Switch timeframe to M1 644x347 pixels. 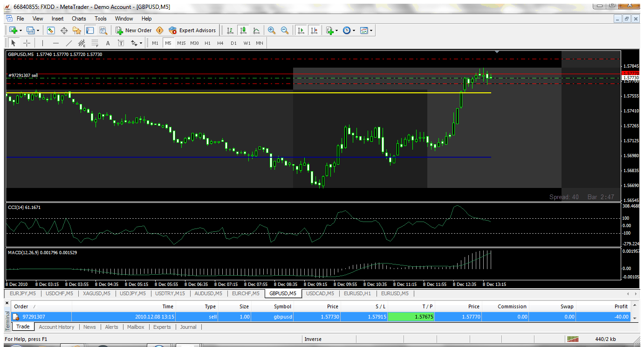tap(155, 43)
